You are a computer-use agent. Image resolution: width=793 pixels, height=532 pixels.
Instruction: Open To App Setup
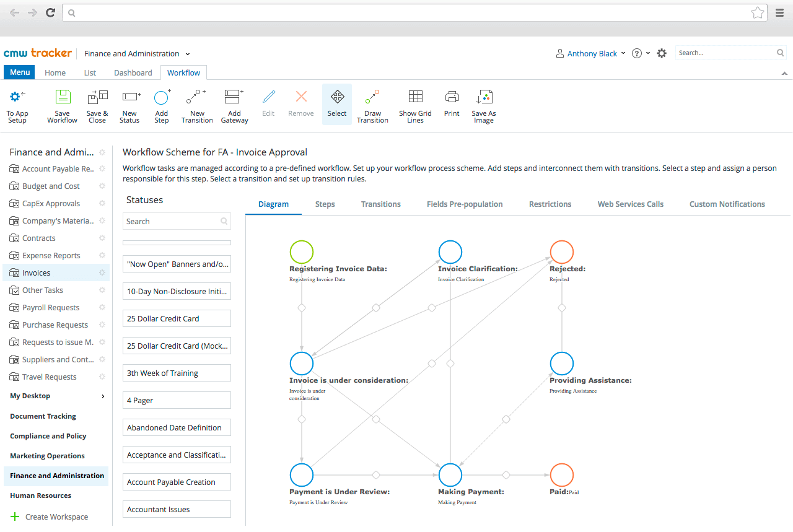[x=17, y=105]
